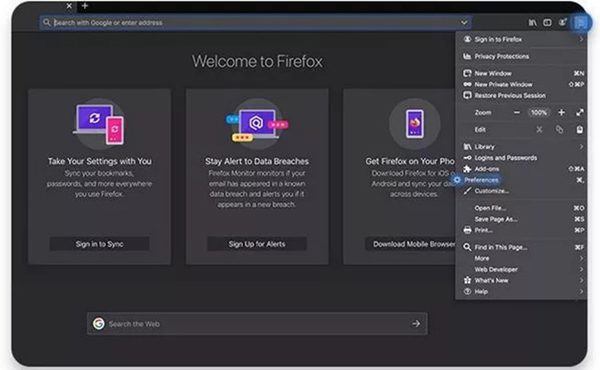The height and width of the screenshot is (370, 600).
Task: Click the Copy icon in Edit row
Action: [559, 130]
